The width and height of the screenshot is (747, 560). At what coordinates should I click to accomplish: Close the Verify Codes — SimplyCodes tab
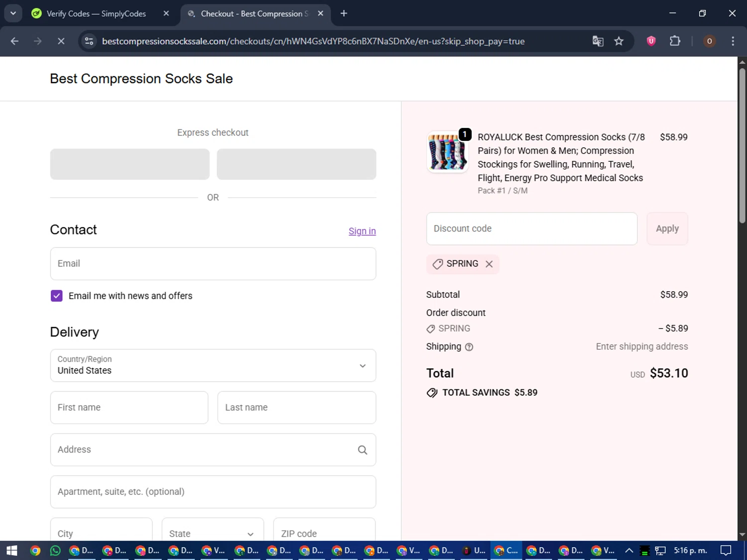tap(166, 13)
